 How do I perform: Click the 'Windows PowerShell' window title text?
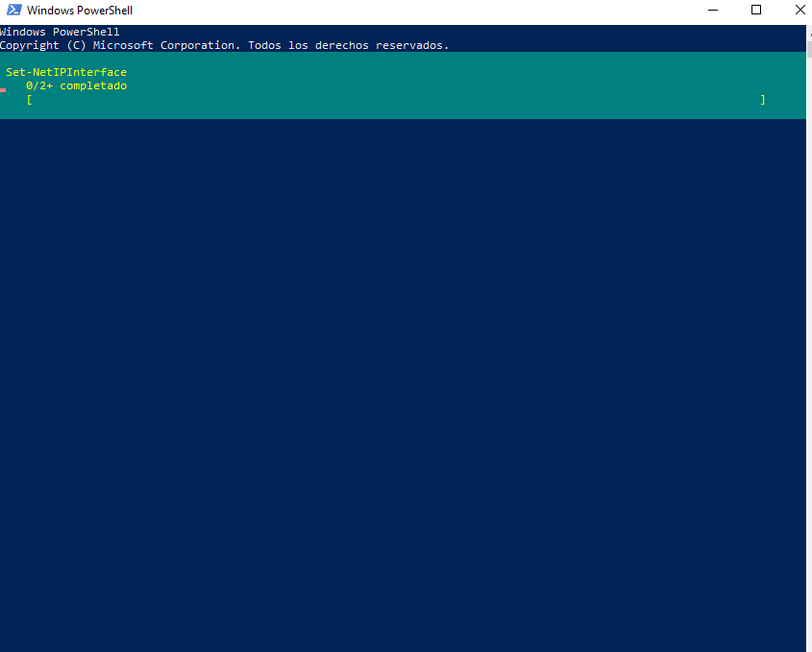pyautogui.click(x=80, y=11)
